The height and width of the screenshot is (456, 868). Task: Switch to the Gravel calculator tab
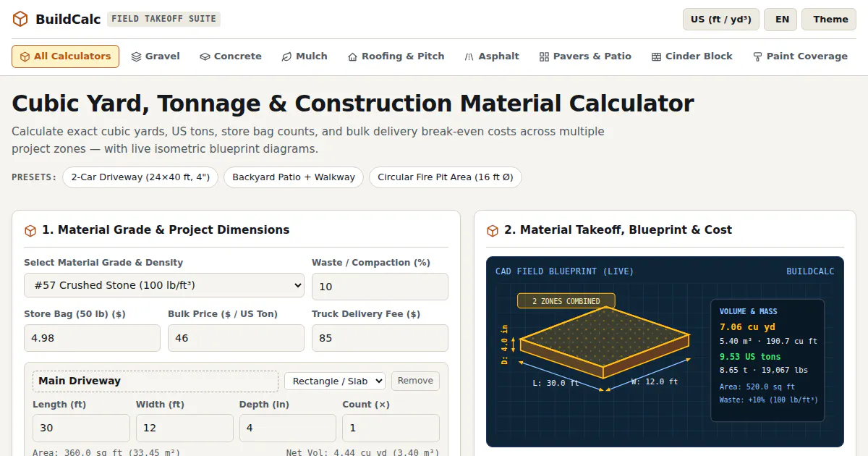coord(156,56)
